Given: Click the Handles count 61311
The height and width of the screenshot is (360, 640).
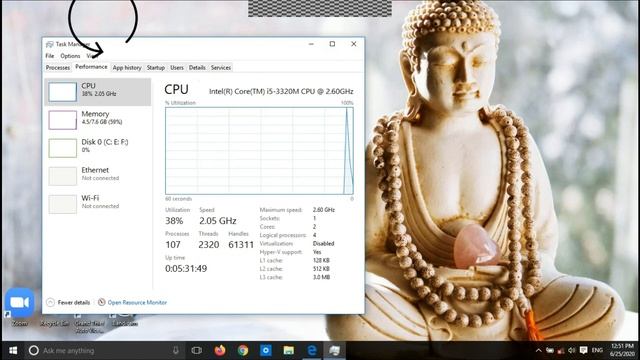Looking at the screenshot, I should click(x=241, y=244).
